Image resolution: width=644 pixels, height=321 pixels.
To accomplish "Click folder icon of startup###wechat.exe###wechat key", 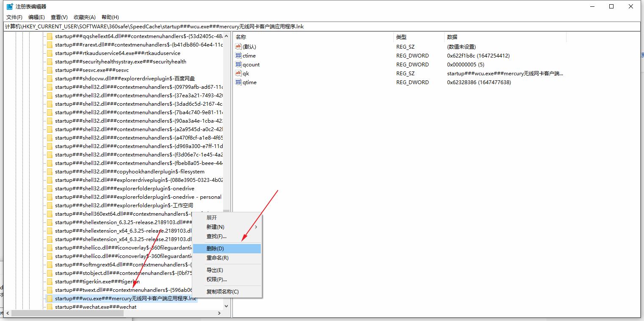I will (x=50, y=307).
